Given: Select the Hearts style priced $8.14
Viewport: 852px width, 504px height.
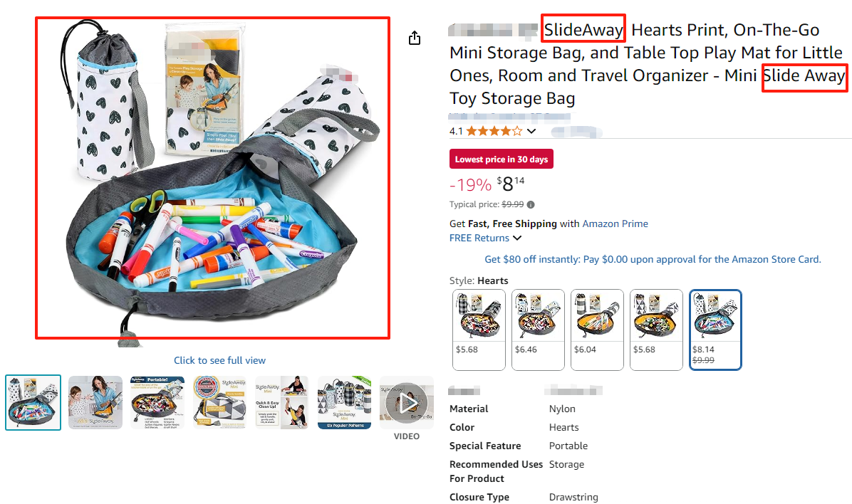Looking at the screenshot, I should coord(715,330).
